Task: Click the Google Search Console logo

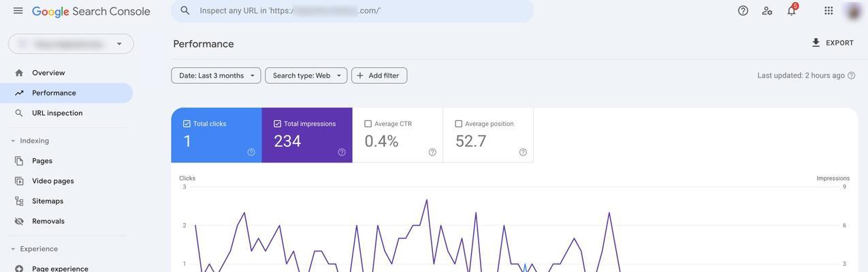Action: click(91, 12)
